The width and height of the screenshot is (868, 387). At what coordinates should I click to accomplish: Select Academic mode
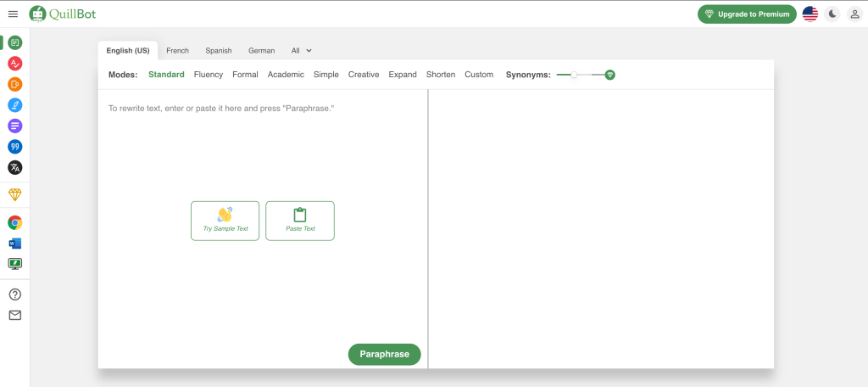click(286, 75)
